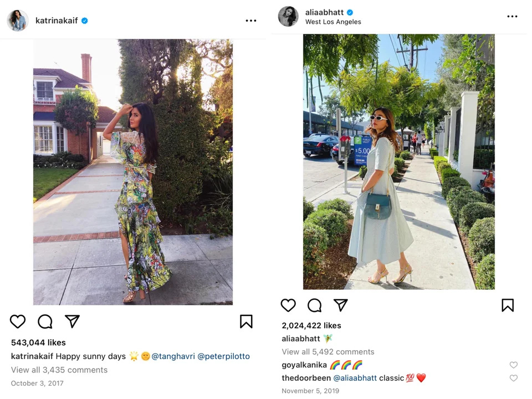Open comments on katrinakaif's post
Image resolution: width=532 pixels, height=399 pixels.
45,321
